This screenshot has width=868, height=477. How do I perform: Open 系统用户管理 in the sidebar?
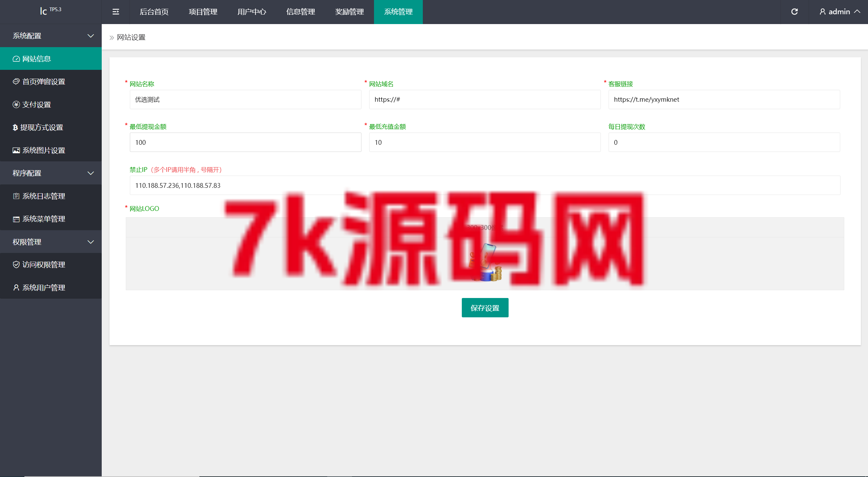[51, 287]
